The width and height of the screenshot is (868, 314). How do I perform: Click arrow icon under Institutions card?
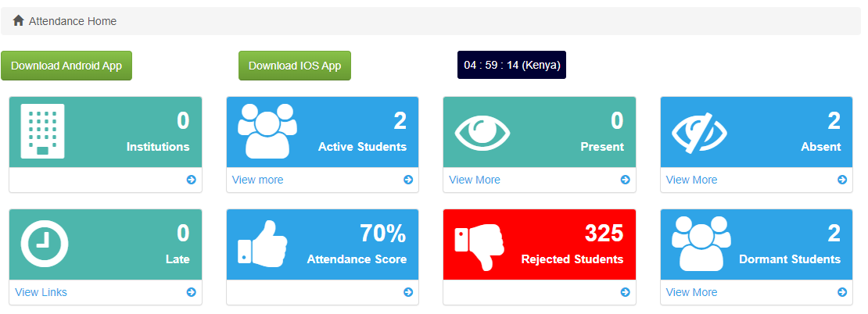point(191,180)
